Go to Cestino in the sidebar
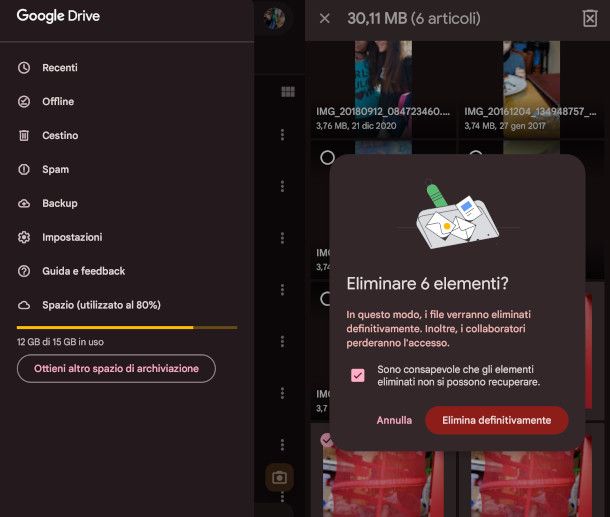 click(x=60, y=135)
